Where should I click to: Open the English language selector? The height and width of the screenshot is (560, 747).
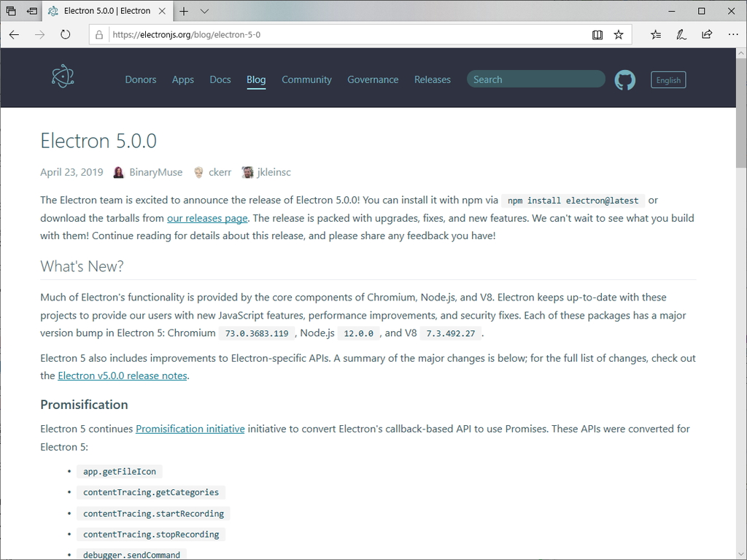667,79
